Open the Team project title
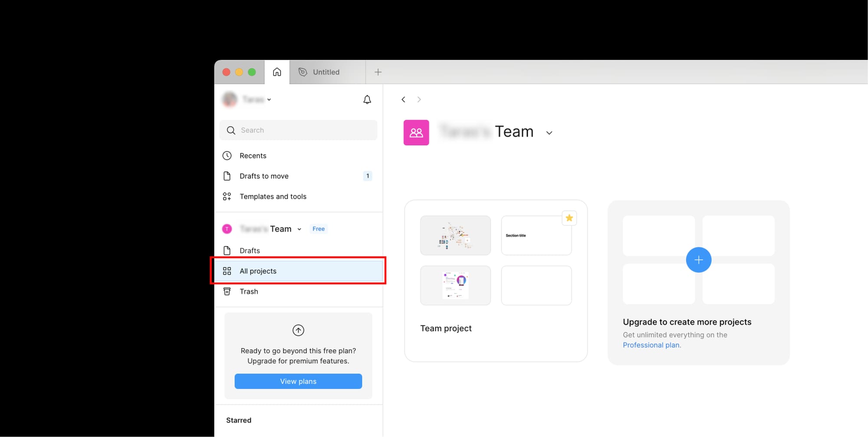 click(x=446, y=329)
